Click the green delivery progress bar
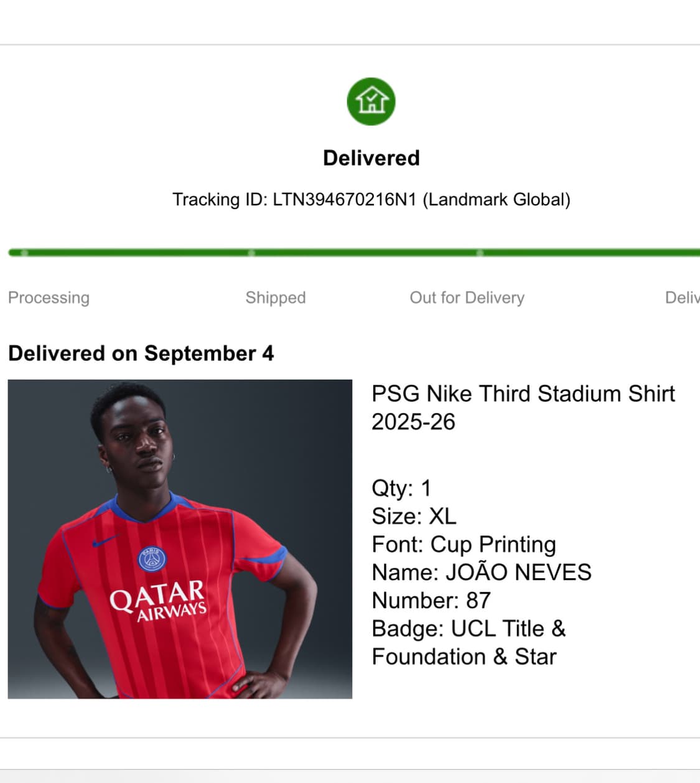 354,253
